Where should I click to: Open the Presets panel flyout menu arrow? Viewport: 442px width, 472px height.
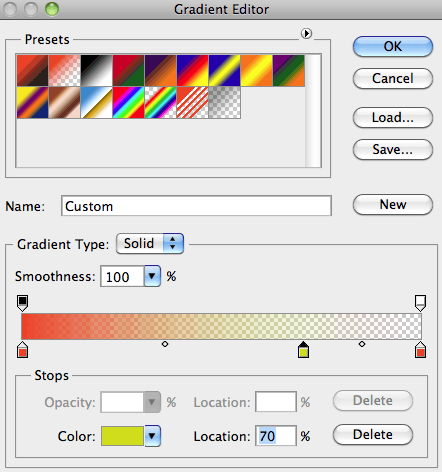[306, 33]
